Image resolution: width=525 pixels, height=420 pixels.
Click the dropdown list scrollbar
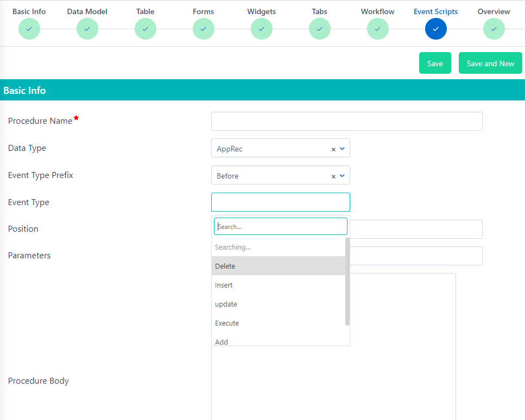[347, 281]
